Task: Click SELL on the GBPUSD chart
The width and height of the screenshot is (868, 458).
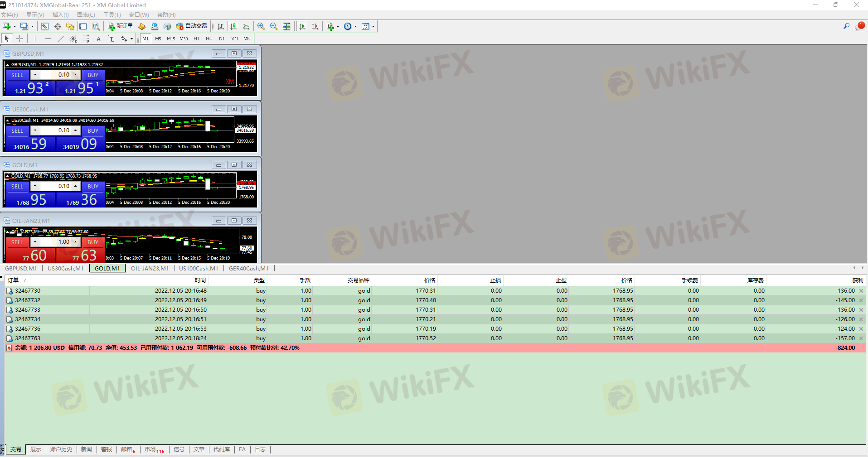Action: (17, 75)
